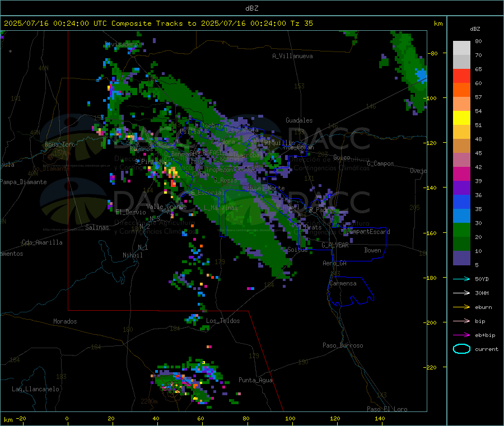Click the 'Morados' map label
504x426 pixels.
tap(65, 321)
